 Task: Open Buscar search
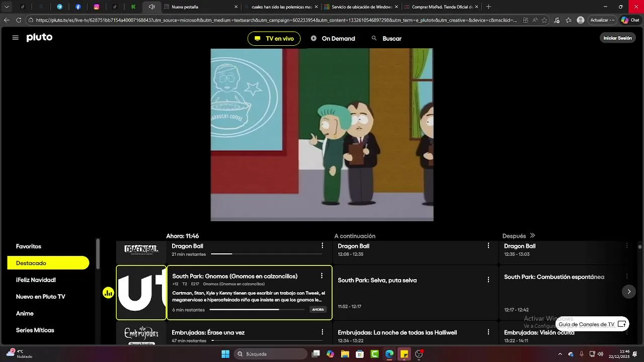386,39
